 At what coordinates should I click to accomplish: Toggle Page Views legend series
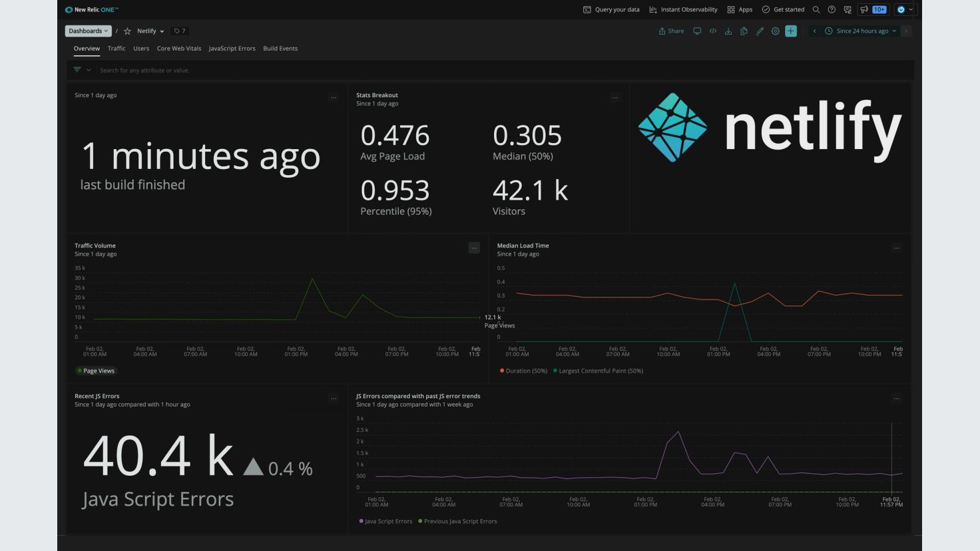(96, 371)
